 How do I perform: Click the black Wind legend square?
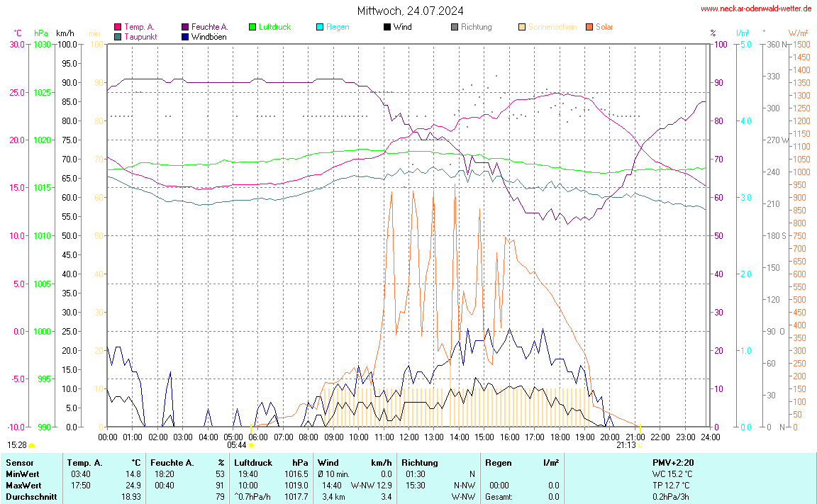click(387, 27)
